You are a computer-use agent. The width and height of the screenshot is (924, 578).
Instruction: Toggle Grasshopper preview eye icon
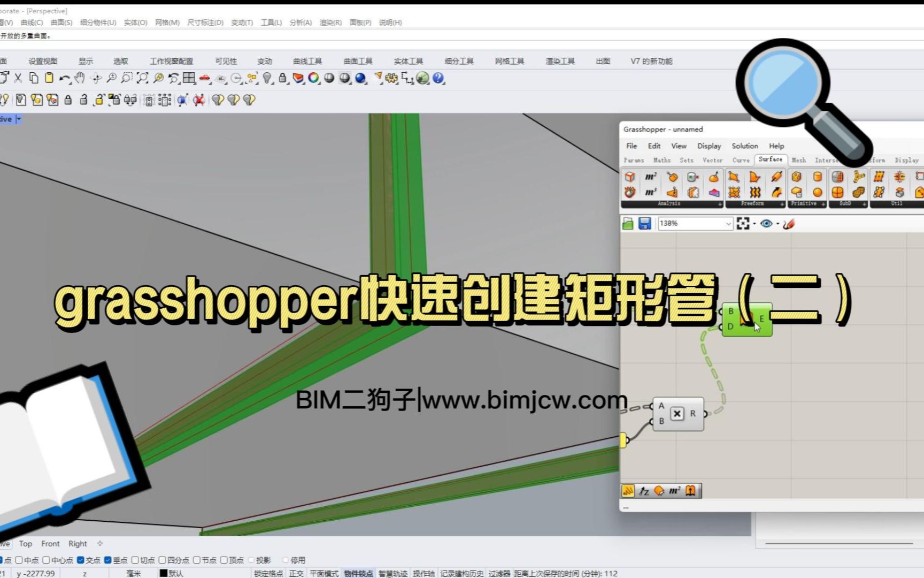pyautogui.click(x=766, y=224)
